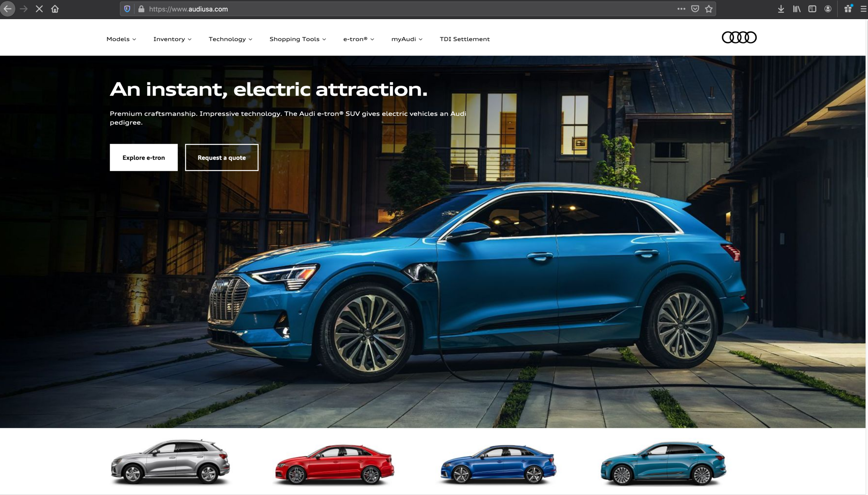This screenshot has width=868, height=495.
Task: Open the Library icon in the toolbar
Action: point(797,9)
